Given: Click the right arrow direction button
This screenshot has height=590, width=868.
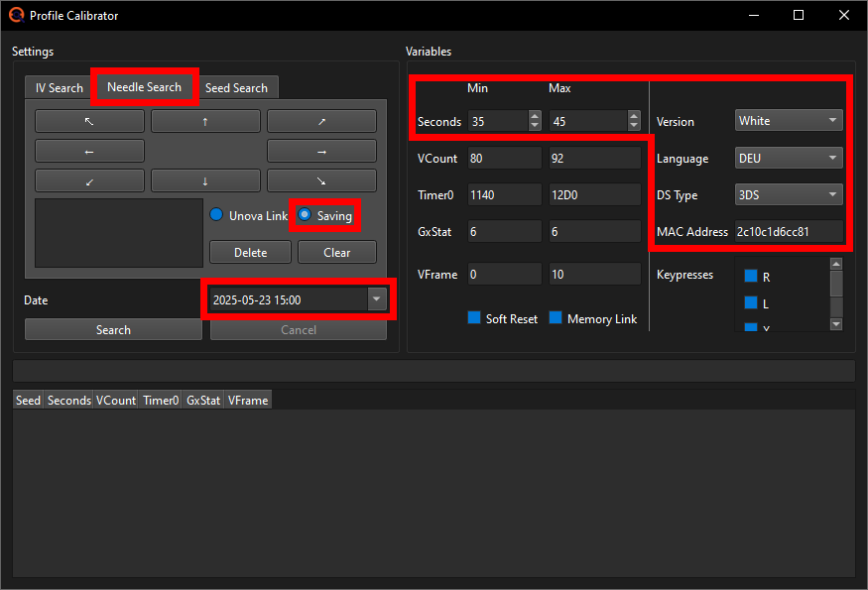Looking at the screenshot, I should tap(320, 149).
